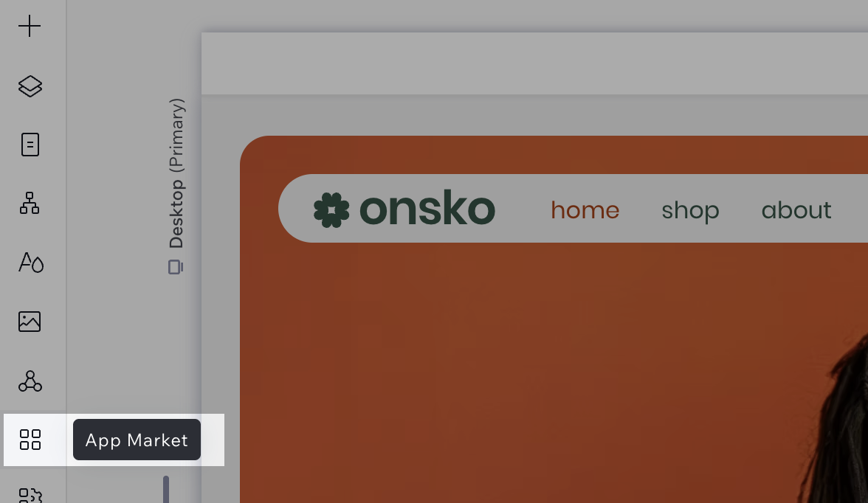Click the vertical handle bar below breakpoint label
The width and height of the screenshot is (868, 503).
(x=165, y=489)
